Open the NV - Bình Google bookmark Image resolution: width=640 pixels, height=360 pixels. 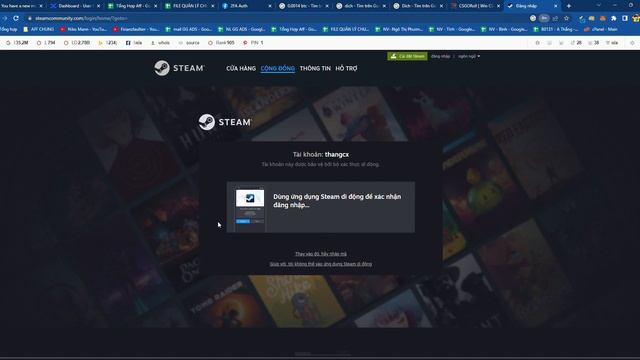(504, 29)
